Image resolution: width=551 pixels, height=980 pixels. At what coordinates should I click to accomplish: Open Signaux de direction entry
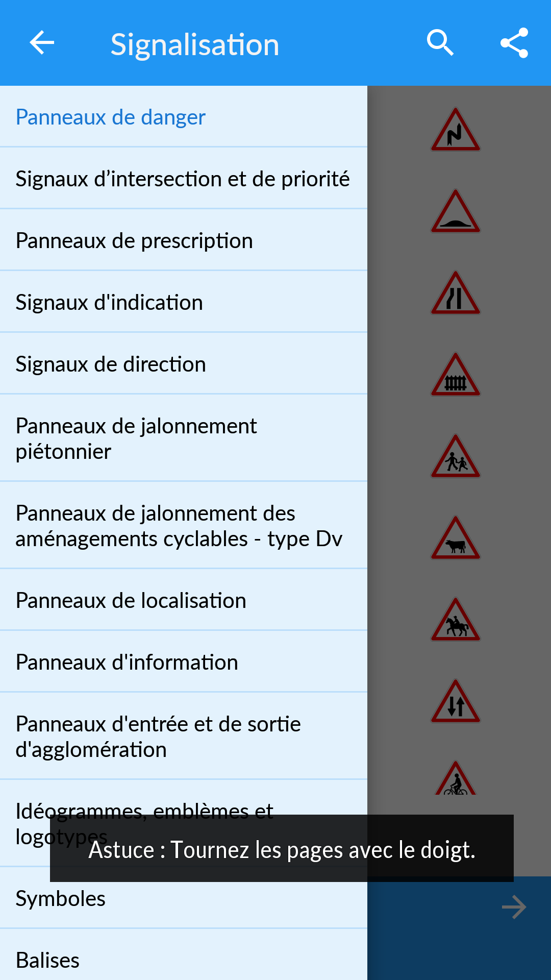(184, 364)
